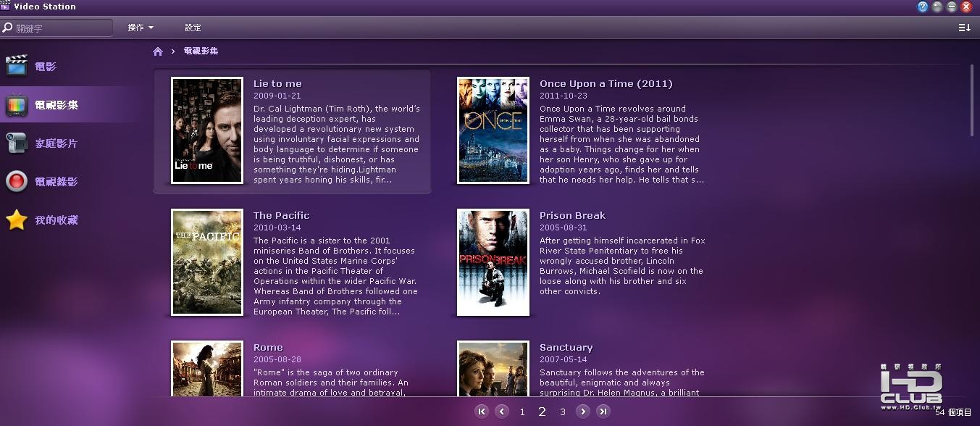Go to the next page
Screen dimensions: 980x426
pyautogui.click(x=583, y=412)
